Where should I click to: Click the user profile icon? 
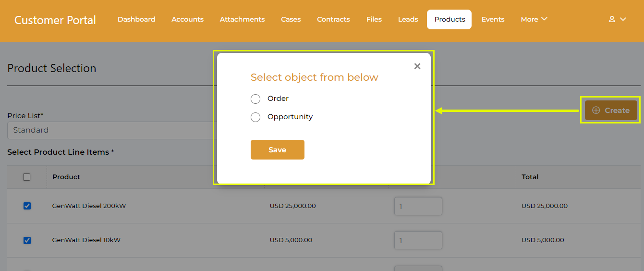coord(612,19)
